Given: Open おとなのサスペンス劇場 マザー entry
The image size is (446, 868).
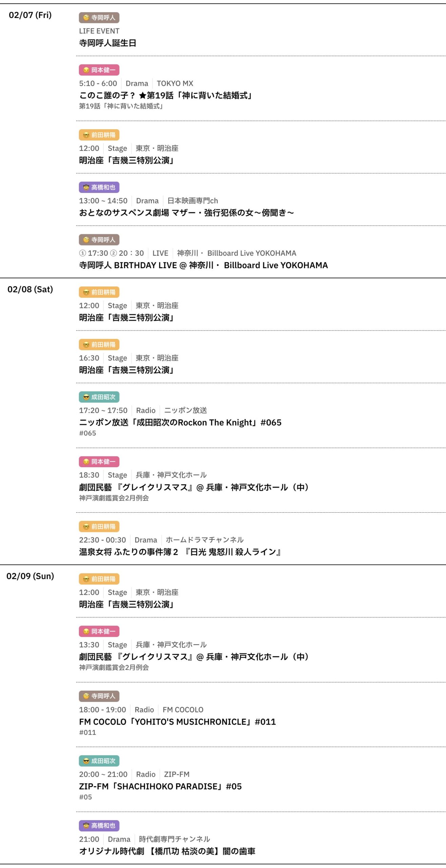Looking at the screenshot, I should point(186,213).
